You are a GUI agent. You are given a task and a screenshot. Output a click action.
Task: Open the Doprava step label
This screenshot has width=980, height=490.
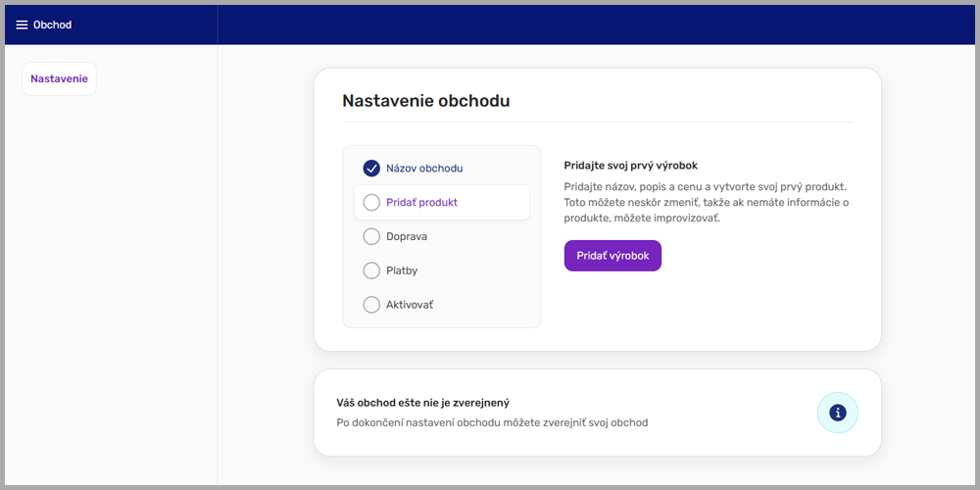[407, 236]
